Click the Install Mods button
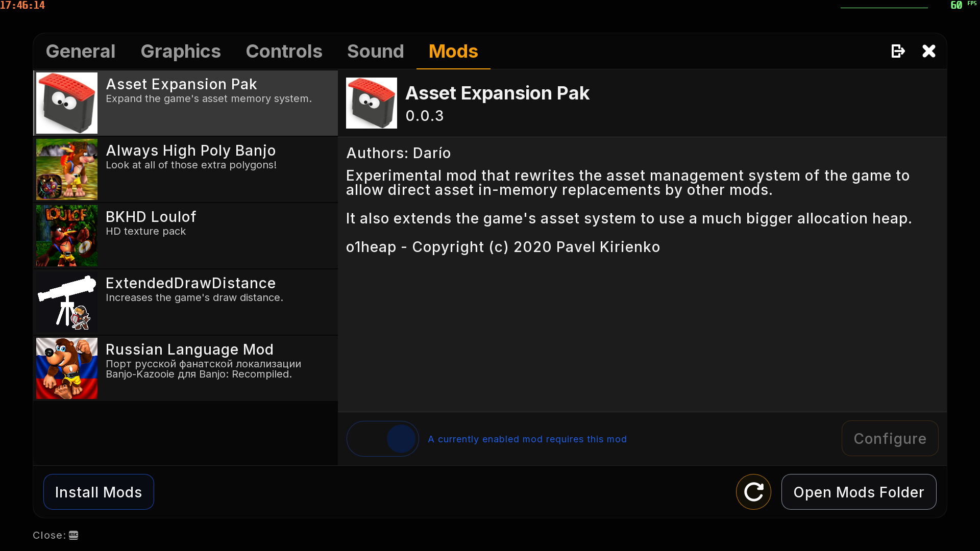This screenshot has width=980, height=551. tap(99, 492)
